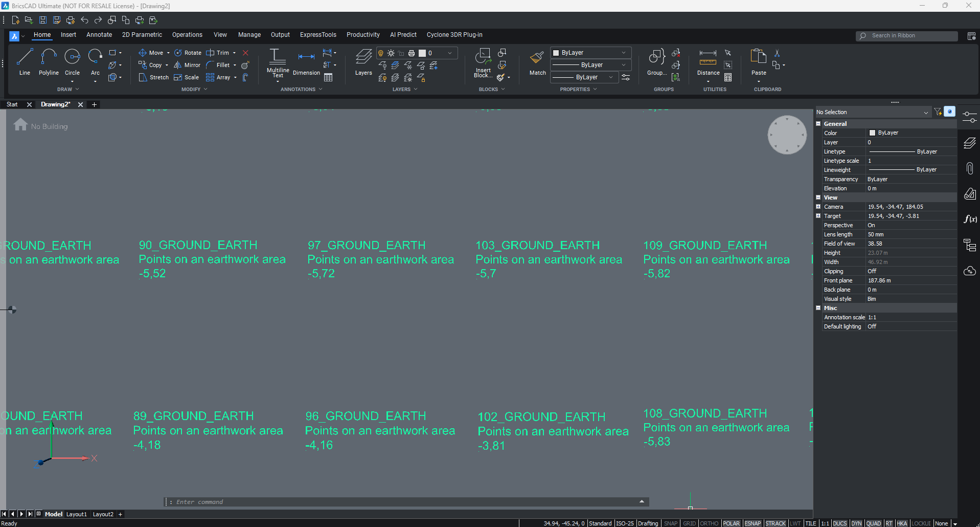Viewport: 980px width, 527px height.
Task: Use the Distance measuring tool
Action: 708,57
